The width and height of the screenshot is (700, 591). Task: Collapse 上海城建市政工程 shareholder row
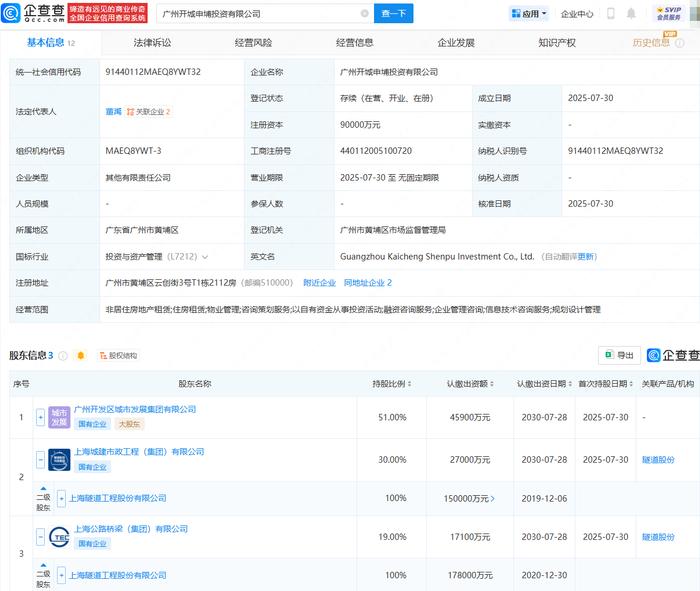coord(40,460)
